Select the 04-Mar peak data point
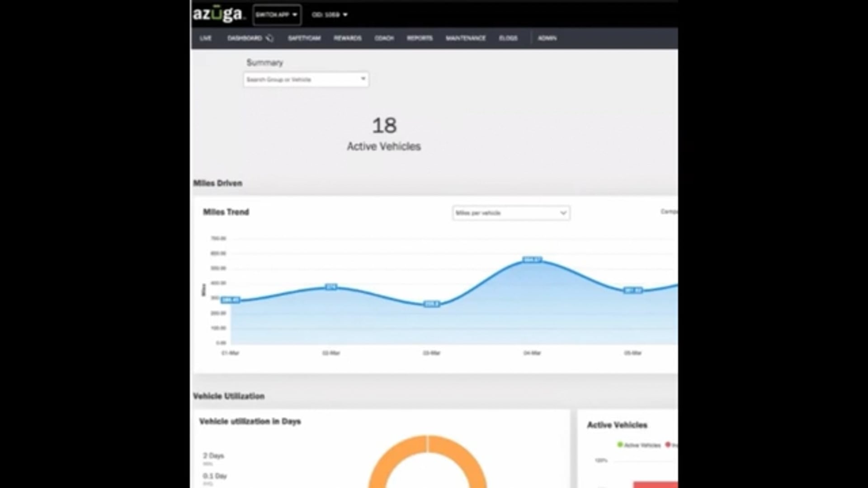Image resolution: width=868 pixels, height=488 pixels. point(532,259)
